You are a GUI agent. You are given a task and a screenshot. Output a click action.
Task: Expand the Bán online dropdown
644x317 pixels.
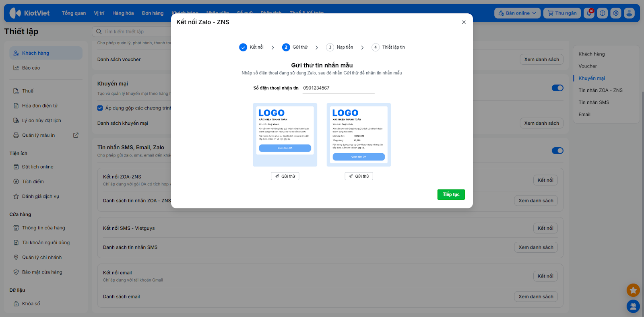(x=517, y=13)
